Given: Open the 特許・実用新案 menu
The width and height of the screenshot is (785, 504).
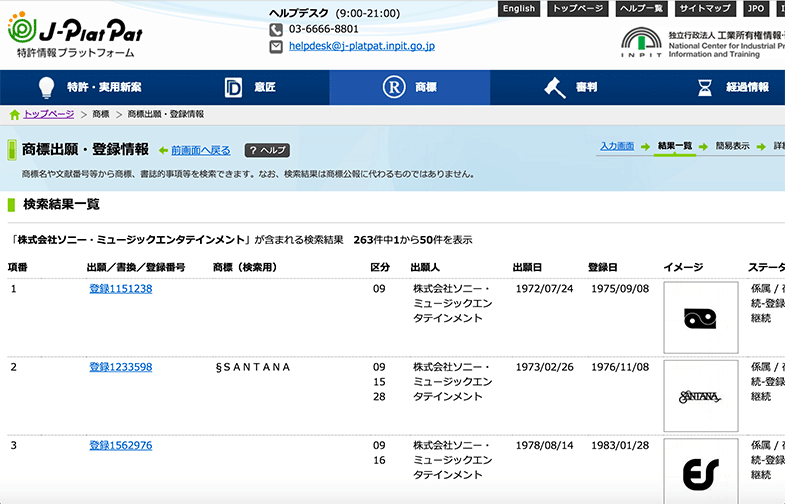Looking at the screenshot, I should 104,87.
